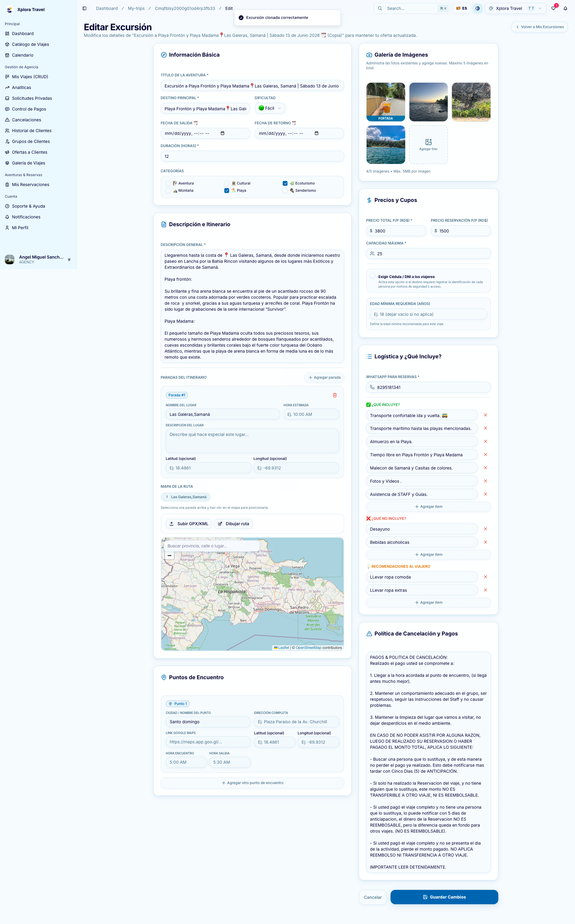Delete Parada #1 with the trash icon

(x=335, y=395)
